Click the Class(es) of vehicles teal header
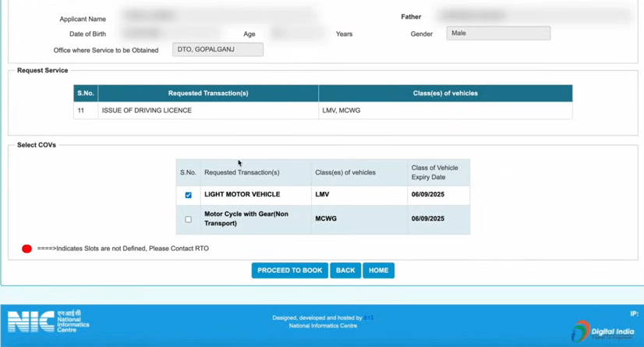The image size is (644, 347). click(445, 94)
